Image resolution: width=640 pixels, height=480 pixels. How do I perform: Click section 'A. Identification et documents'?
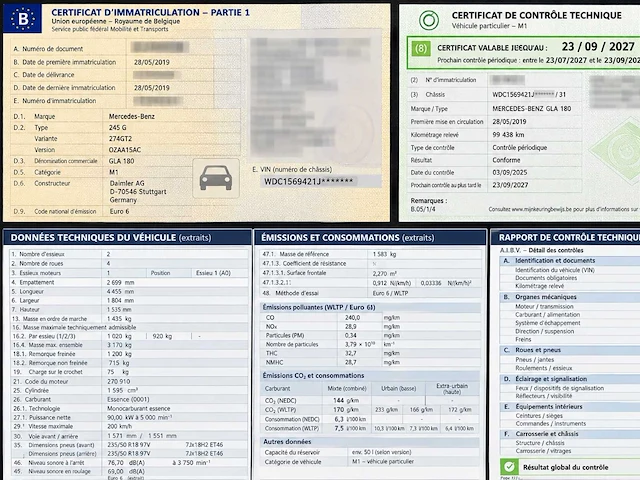click(549, 260)
